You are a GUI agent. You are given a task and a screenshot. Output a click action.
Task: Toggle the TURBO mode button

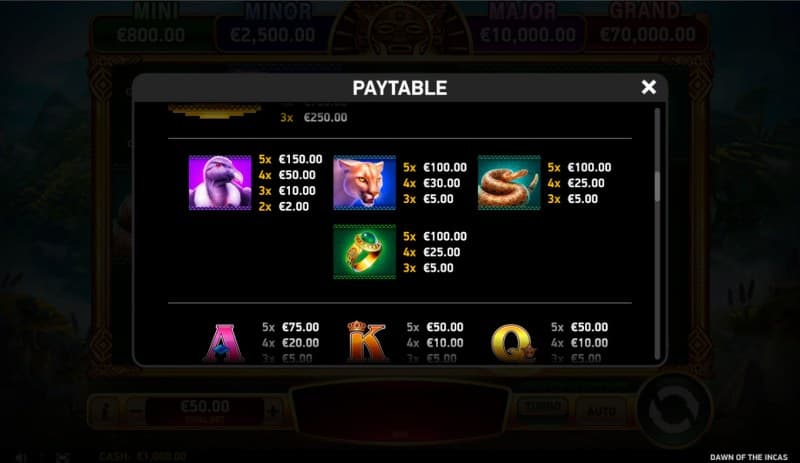(x=543, y=408)
